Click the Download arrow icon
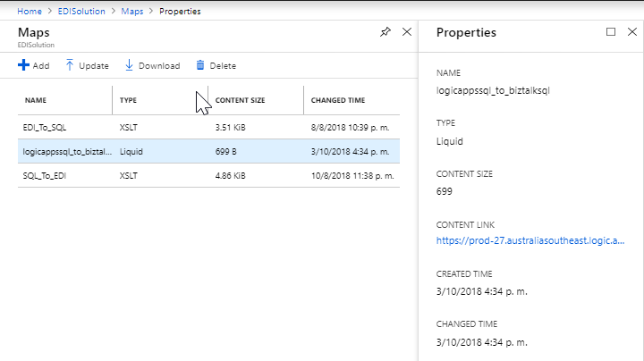The height and width of the screenshot is (361, 644). click(129, 65)
